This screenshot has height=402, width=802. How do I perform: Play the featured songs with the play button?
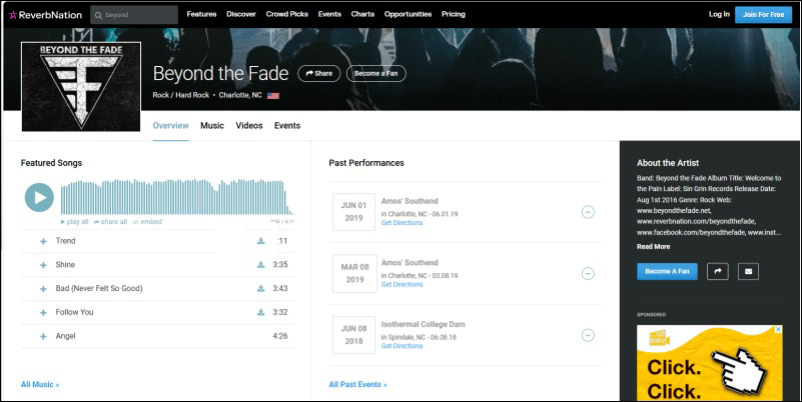39,197
